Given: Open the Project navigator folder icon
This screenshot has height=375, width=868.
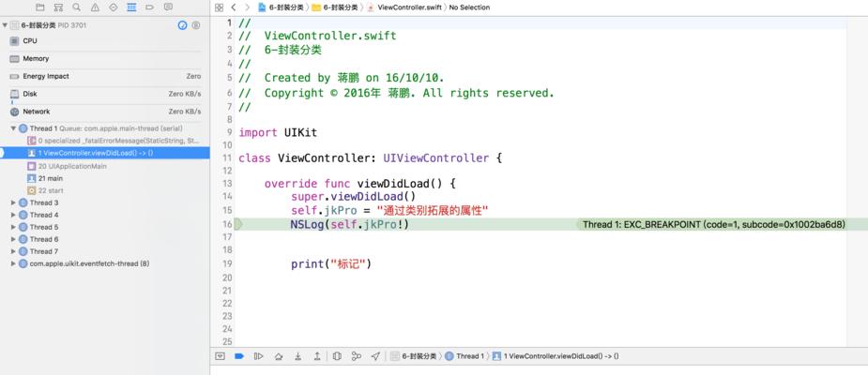Looking at the screenshot, I should (39, 7).
